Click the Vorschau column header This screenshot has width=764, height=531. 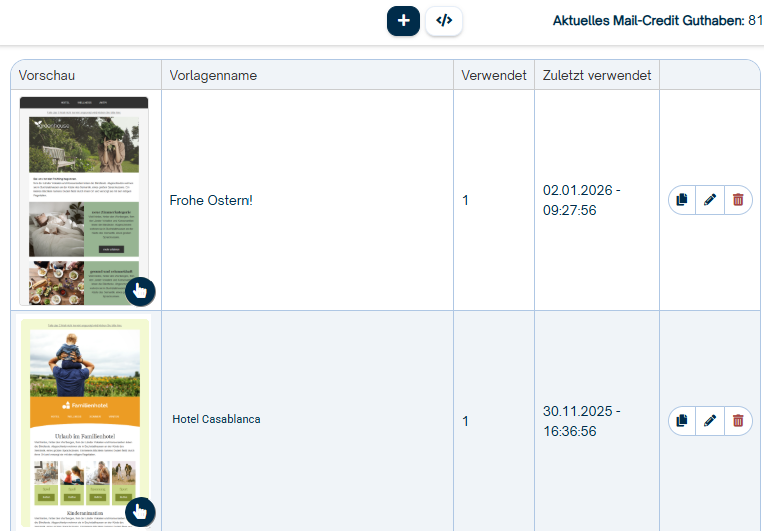tap(47, 76)
